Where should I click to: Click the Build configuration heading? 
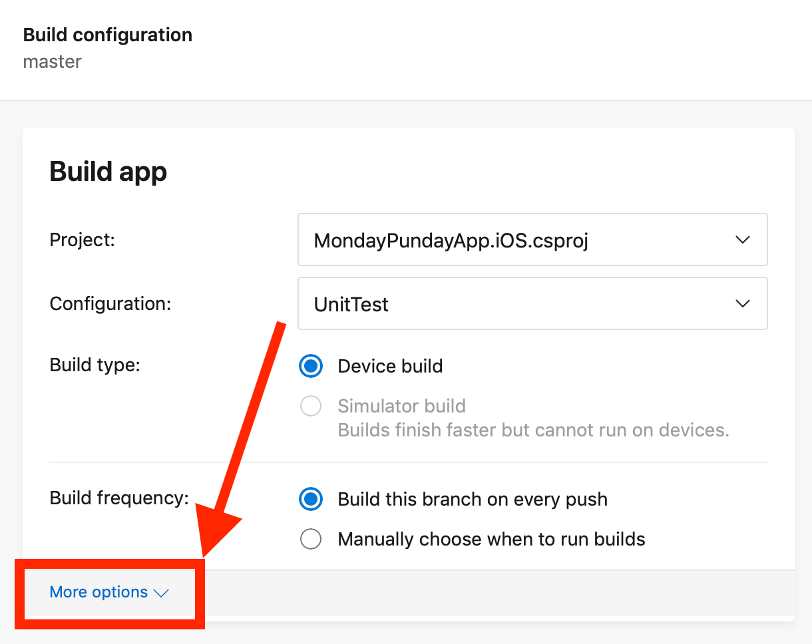click(108, 35)
